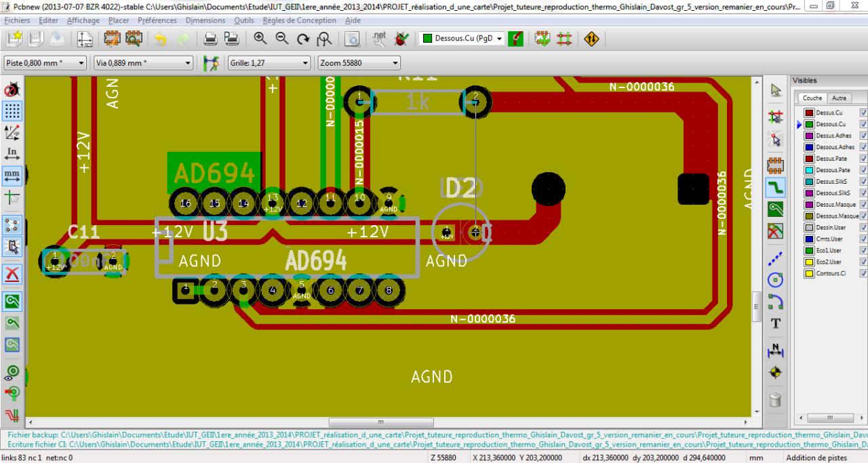Toggle auto delete old track button
868x463 pixels.
[x=12, y=273]
